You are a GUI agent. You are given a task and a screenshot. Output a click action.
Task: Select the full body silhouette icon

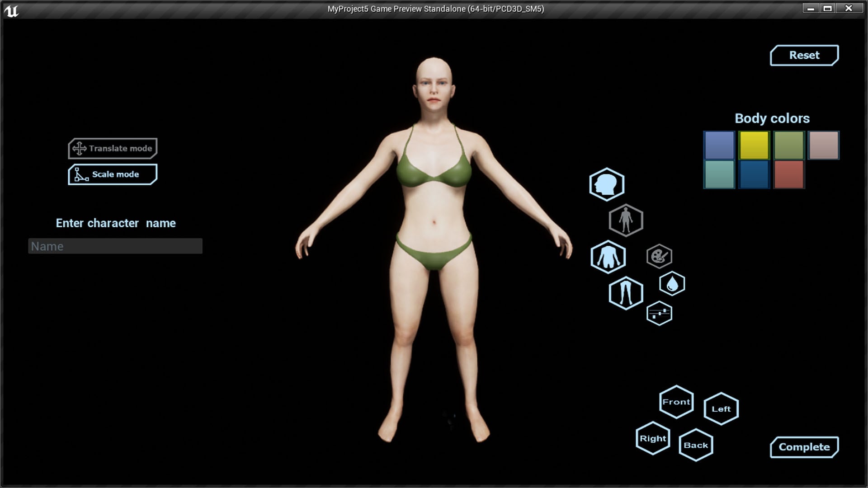coord(627,220)
